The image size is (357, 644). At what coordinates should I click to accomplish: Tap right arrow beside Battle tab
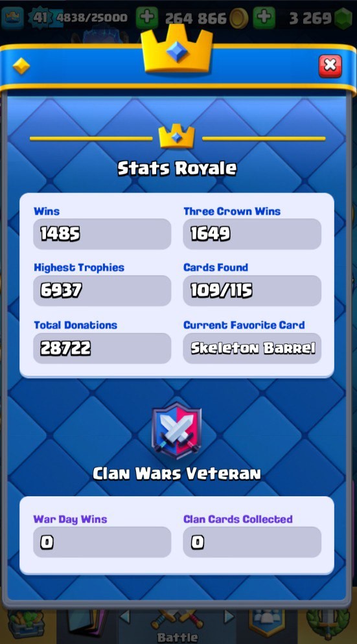[x=229, y=615]
